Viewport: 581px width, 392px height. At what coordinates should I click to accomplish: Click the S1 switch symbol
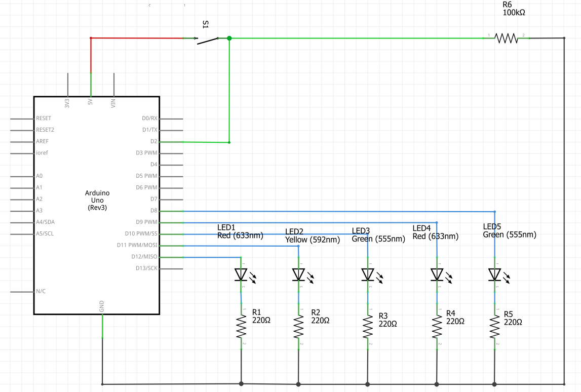(207, 40)
